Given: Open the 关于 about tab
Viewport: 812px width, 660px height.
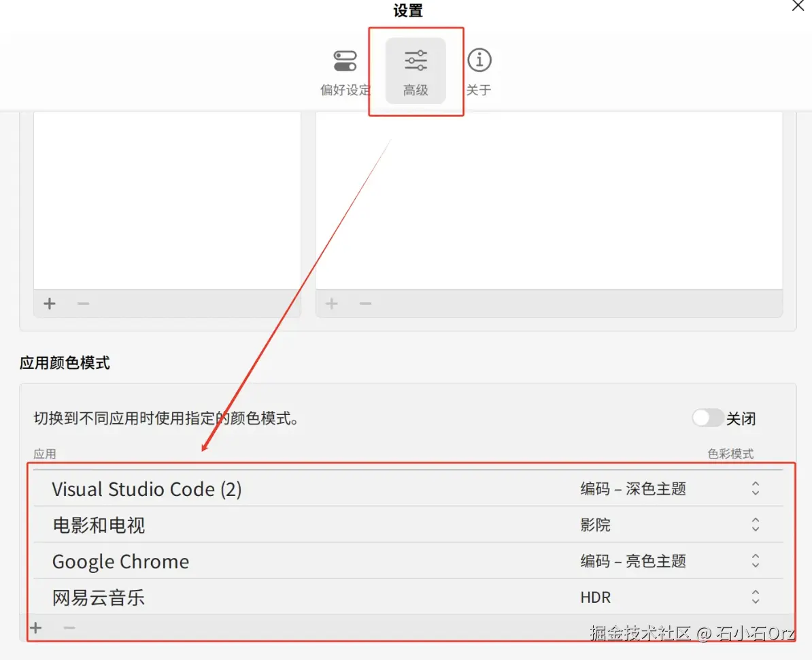Looking at the screenshot, I should coord(479,71).
